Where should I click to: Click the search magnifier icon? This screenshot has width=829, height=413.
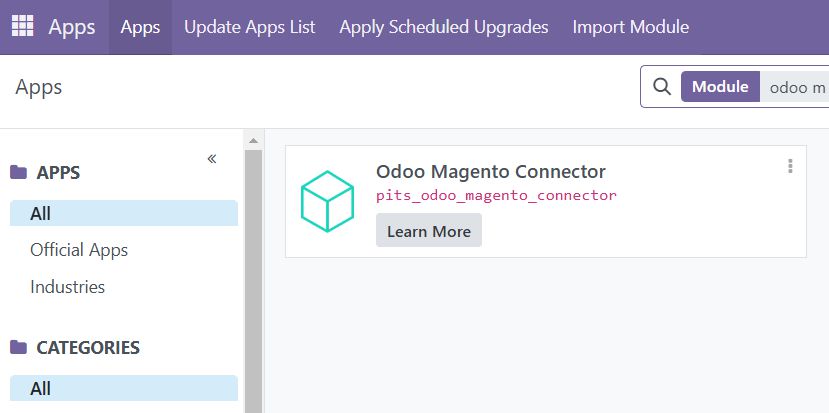pyautogui.click(x=661, y=86)
